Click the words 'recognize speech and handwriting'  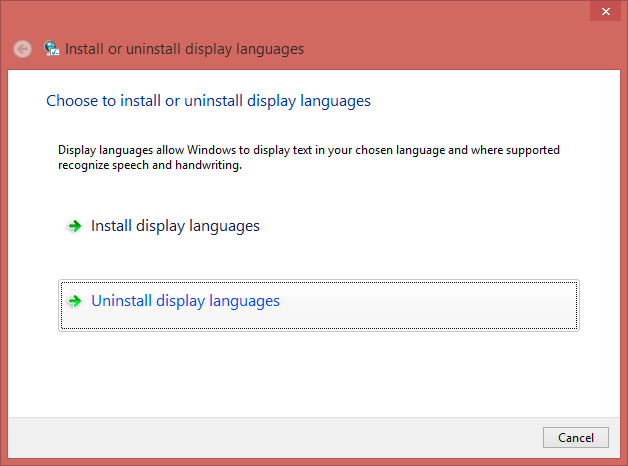150,165
